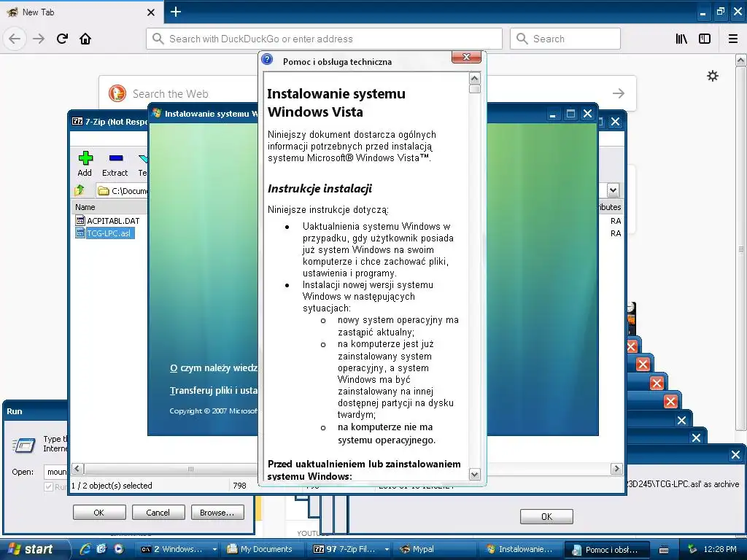Click the address bar input
Viewport: 747px width, 560px height.
324,39
